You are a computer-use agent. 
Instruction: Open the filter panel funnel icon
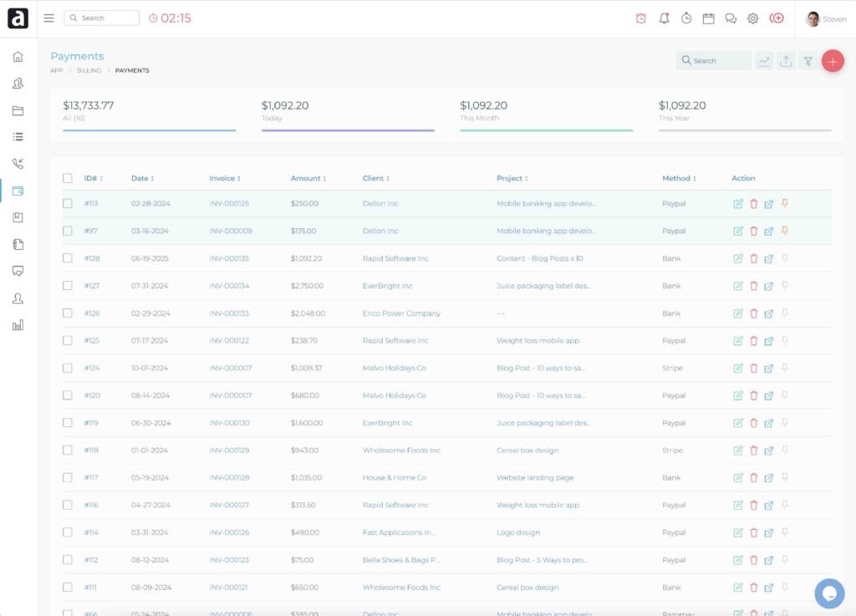click(x=808, y=61)
